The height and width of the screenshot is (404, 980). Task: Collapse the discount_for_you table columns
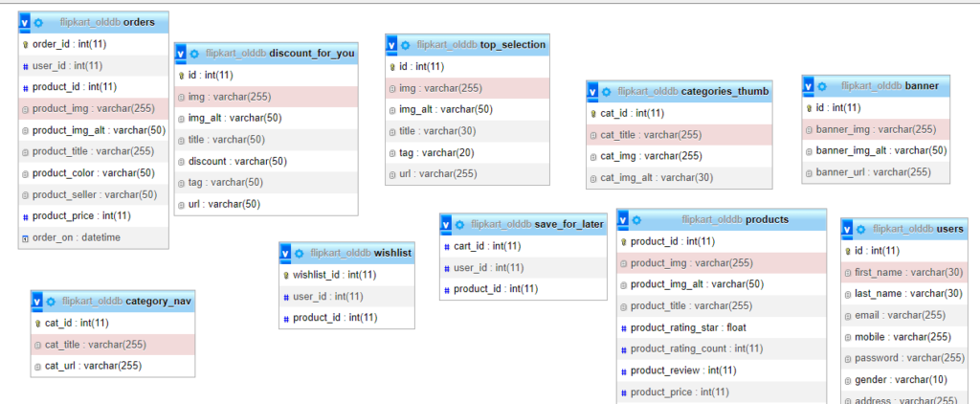coord(181,55)
